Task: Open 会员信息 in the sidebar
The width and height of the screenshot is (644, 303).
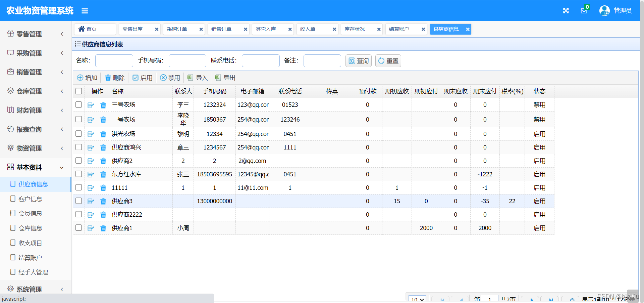Action: point(36,213)
